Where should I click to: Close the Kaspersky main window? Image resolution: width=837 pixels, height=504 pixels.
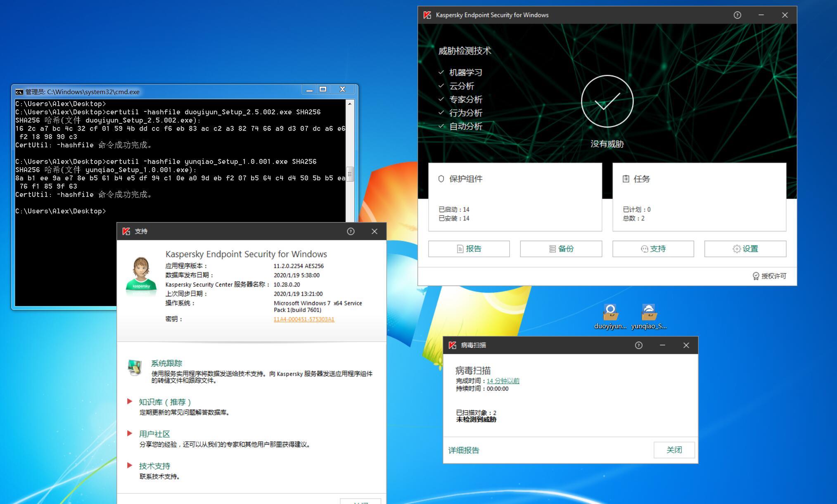785,15
